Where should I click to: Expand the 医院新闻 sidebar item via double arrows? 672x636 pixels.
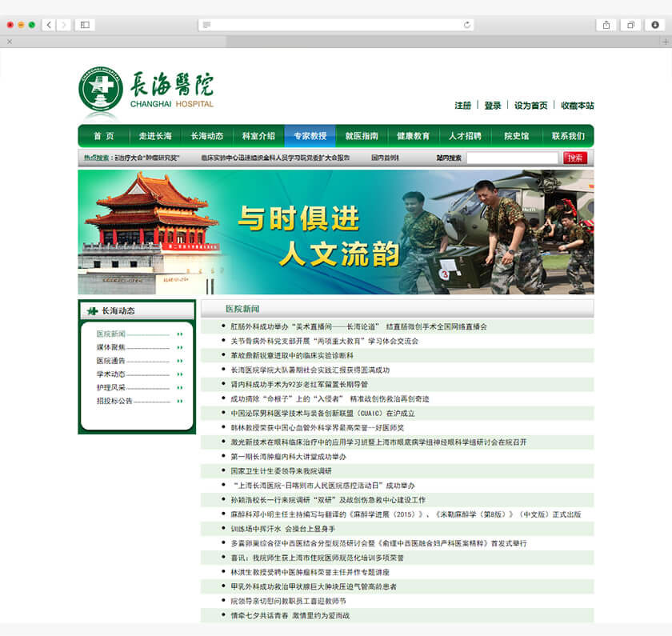(x=179, y=334)
